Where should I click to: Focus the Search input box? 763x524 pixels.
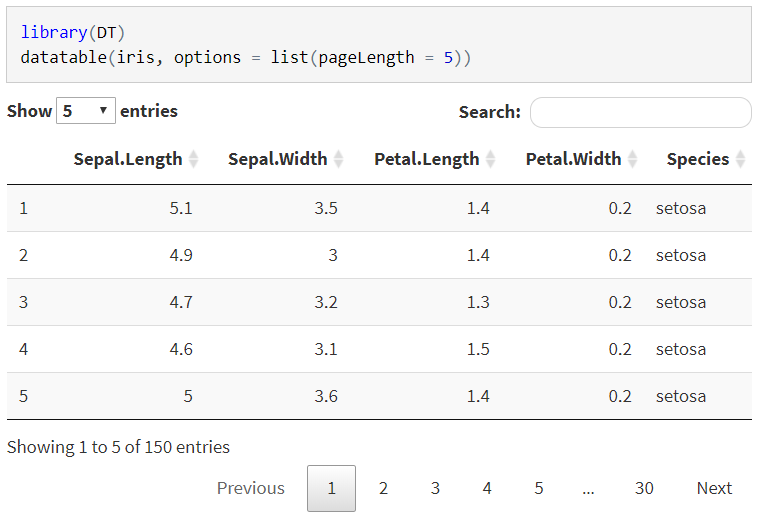(x=640, y=113)
